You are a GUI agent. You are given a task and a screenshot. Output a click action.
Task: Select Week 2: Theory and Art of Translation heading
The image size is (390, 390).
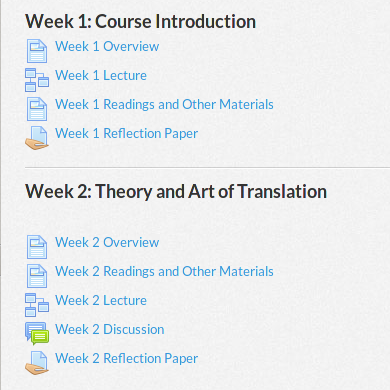(176, 192)
